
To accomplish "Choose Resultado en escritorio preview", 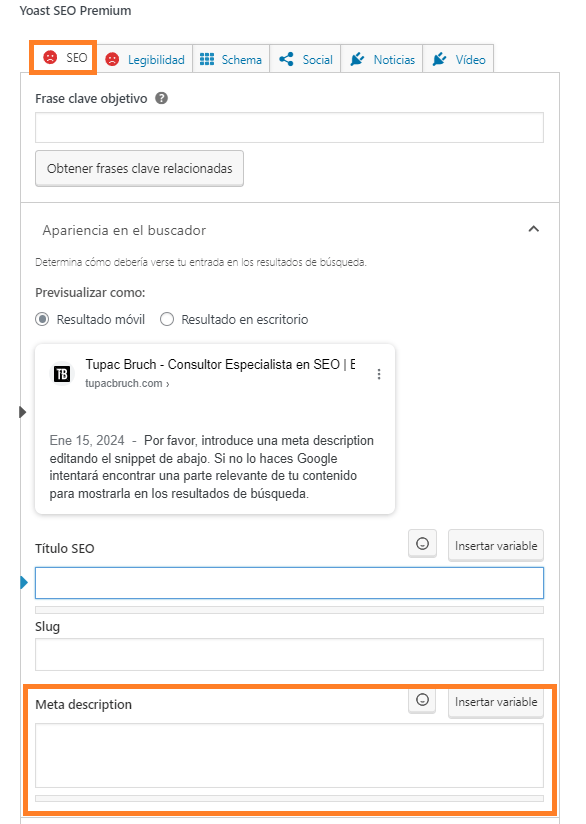I will click(166, 318).
